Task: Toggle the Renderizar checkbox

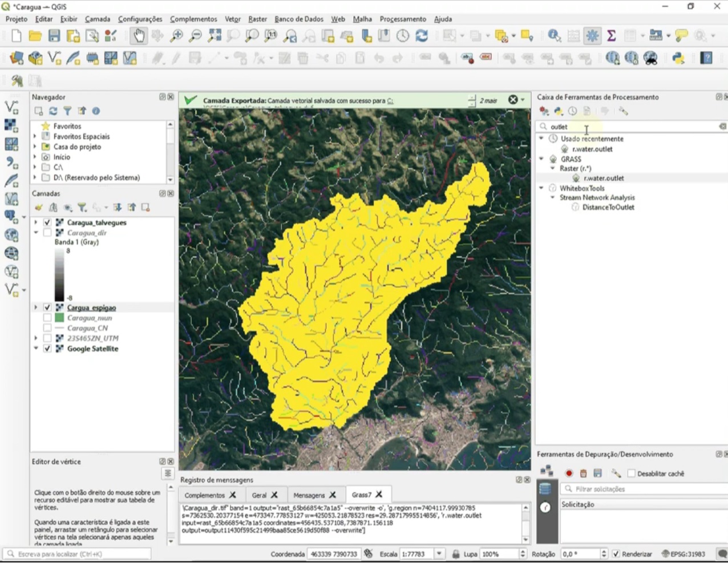Action: point(616,554)
